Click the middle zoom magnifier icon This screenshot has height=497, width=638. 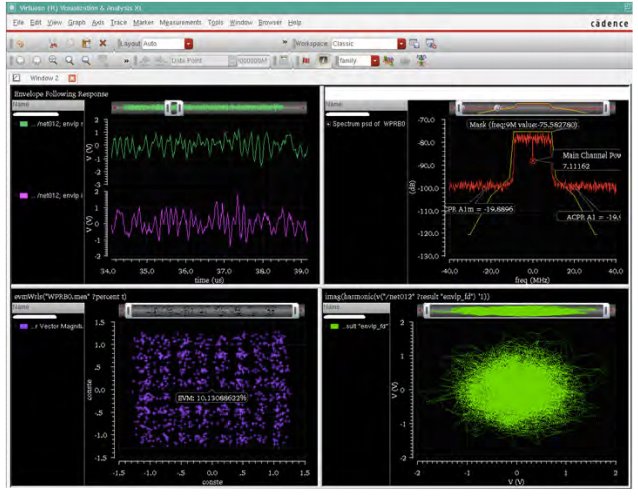tap(70, 61)
